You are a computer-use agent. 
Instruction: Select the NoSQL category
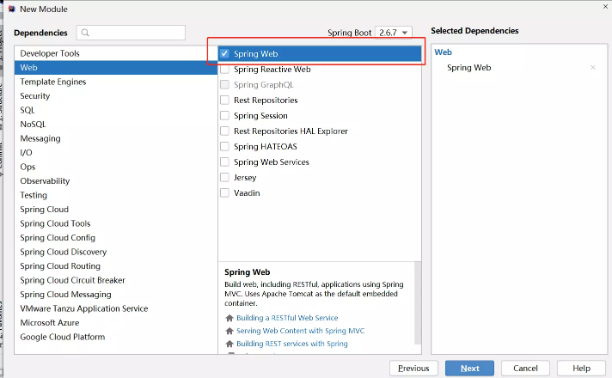[x=116, y=124]
